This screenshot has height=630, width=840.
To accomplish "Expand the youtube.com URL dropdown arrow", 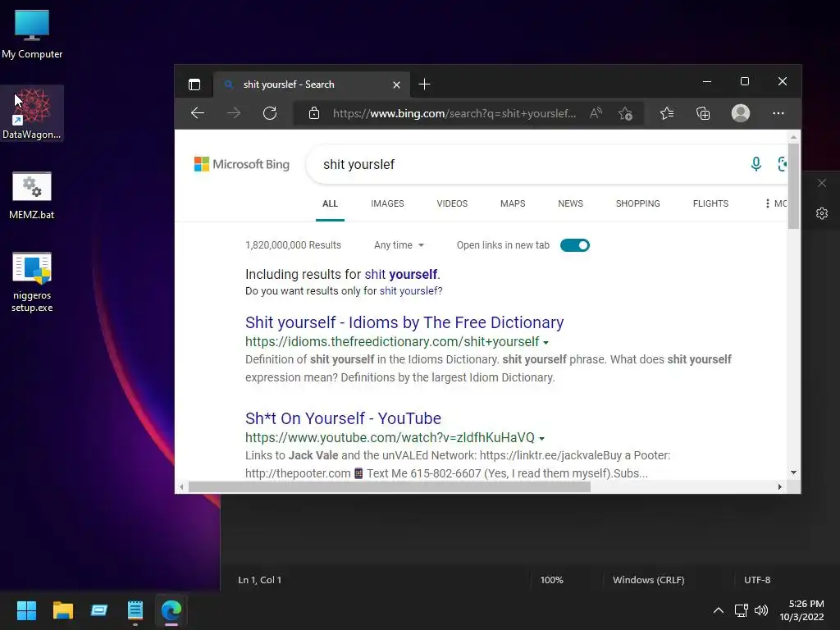I will pyautogui.click(x=541, y=438).
